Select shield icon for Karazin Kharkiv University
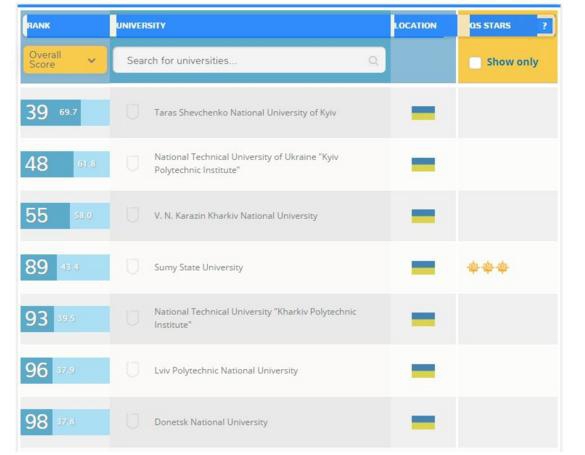This screenshot has height=455, width=585. (x=132, y=215)
